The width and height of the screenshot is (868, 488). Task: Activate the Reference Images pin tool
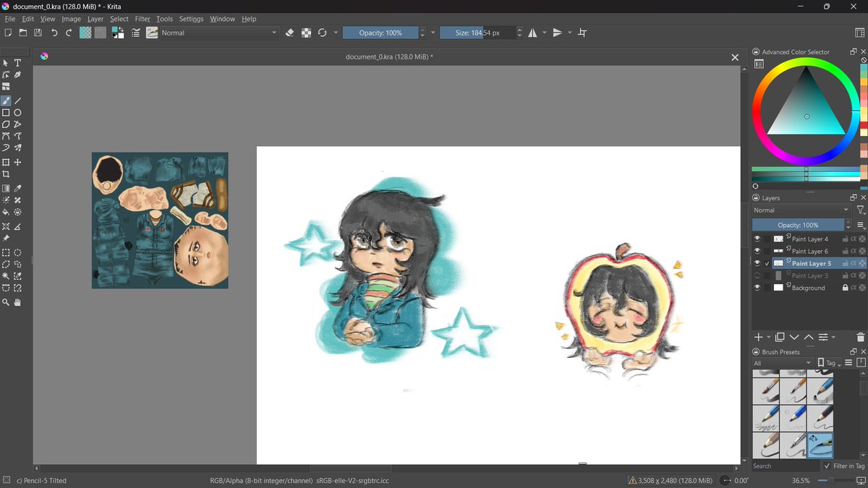point(6,238)
